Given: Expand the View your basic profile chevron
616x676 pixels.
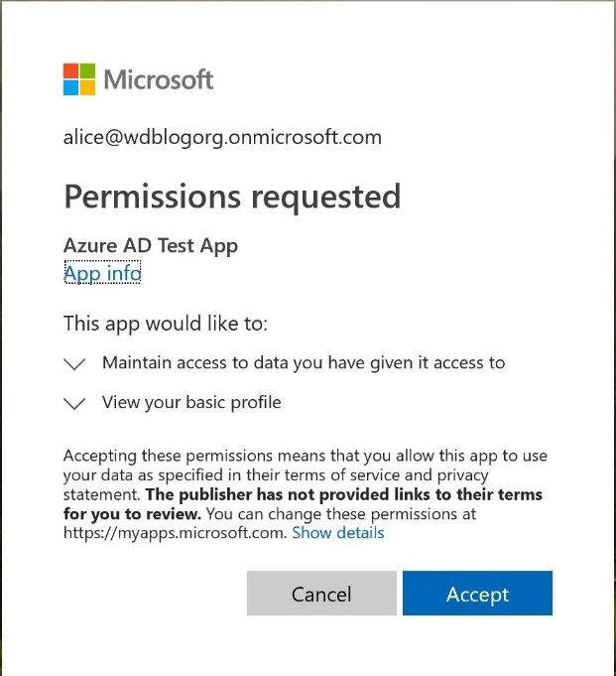Looking at the screenshot, I should click(x=74, y=403).
